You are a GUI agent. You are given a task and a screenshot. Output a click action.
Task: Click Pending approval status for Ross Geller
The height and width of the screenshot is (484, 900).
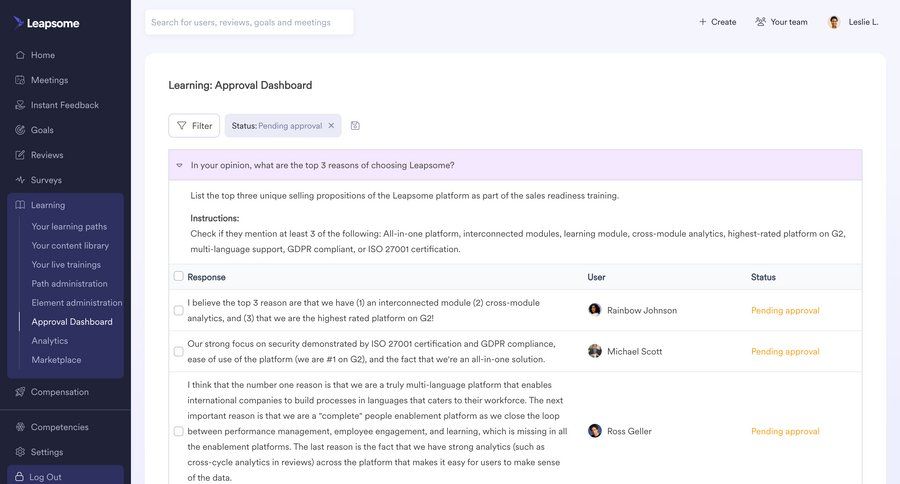(785, 431)
